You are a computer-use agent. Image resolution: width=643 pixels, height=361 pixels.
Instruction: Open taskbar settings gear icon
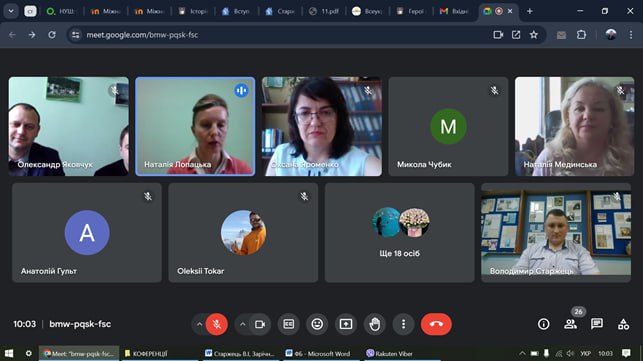pyautogui.click(x=28, y=353)
